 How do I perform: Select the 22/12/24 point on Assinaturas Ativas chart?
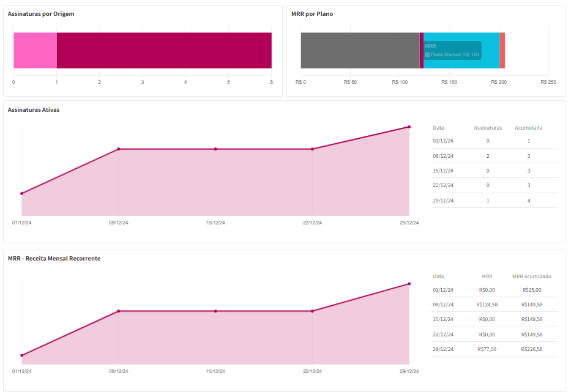tap(313, 149)
